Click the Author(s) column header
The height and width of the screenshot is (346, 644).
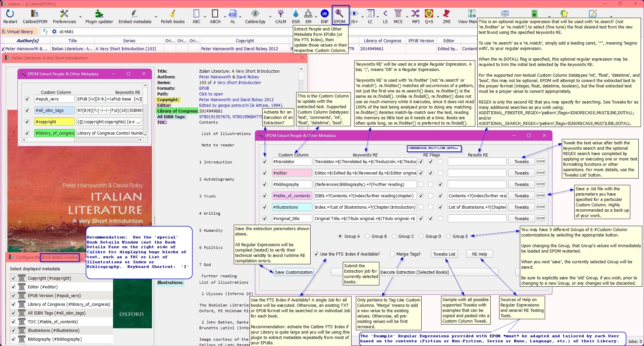[28, 41]
